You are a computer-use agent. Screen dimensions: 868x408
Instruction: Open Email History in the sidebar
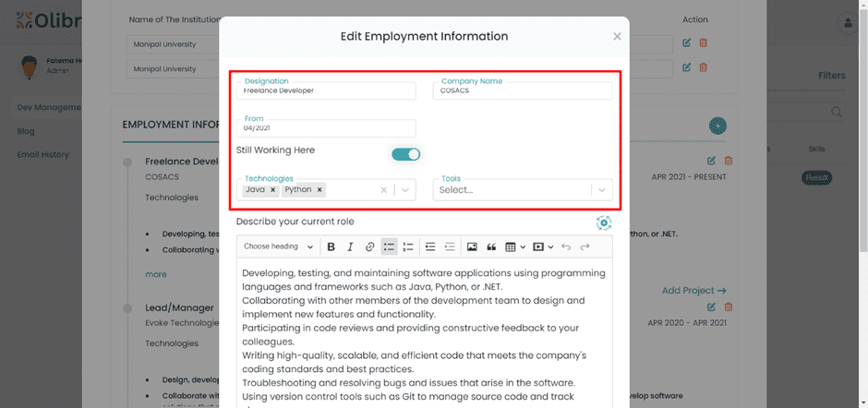(42, 154)
